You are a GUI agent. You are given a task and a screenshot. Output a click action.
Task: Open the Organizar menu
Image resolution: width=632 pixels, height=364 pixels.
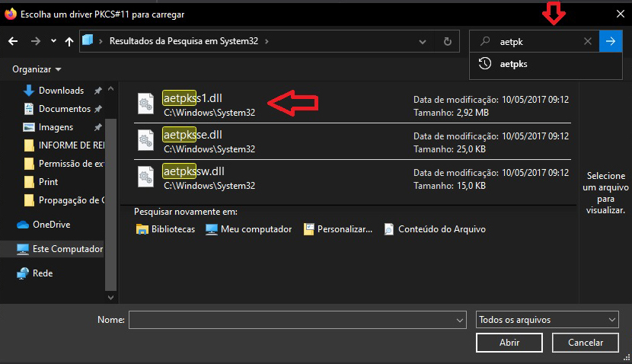(37, 69)
